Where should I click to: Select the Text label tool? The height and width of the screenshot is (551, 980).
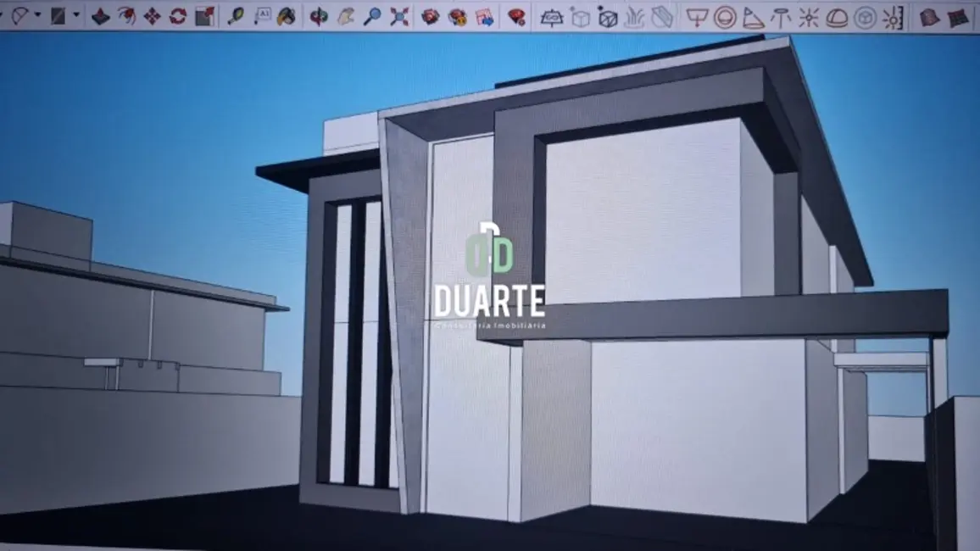262,15
